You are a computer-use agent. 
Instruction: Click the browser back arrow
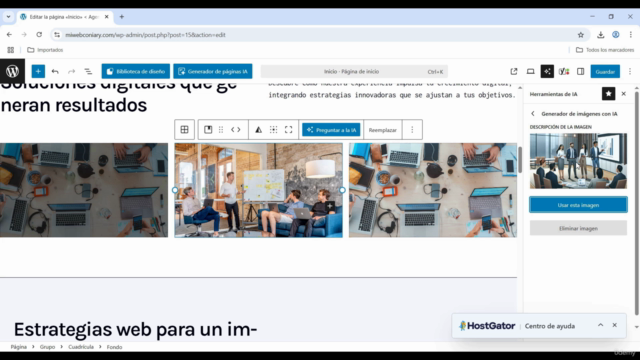[x=9, y=35]
